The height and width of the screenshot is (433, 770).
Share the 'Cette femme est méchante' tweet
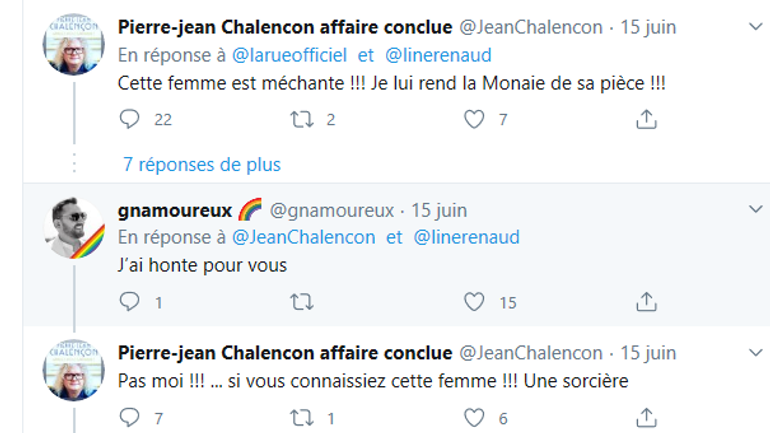[646, 119]
